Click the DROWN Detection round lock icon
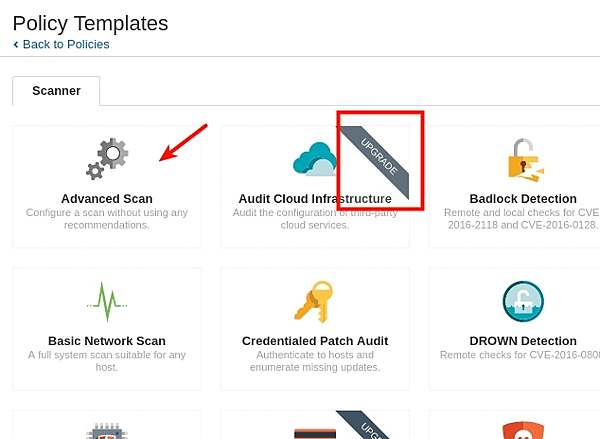Viewport: 600px width, 439px height. 523,302
